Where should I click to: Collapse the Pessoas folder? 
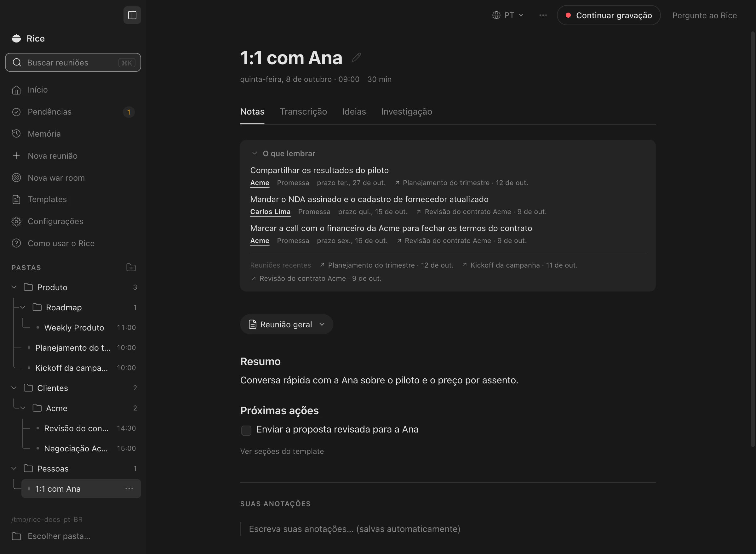click(14, 468)
